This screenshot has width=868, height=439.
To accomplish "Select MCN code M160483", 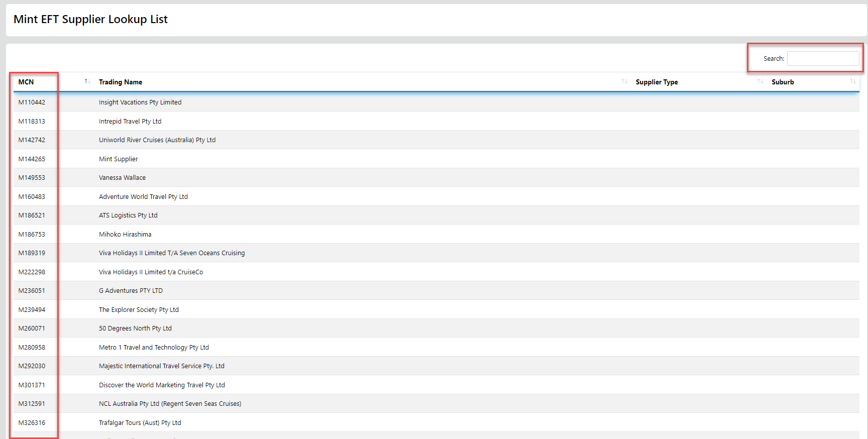I will click(x=32, y=197).
